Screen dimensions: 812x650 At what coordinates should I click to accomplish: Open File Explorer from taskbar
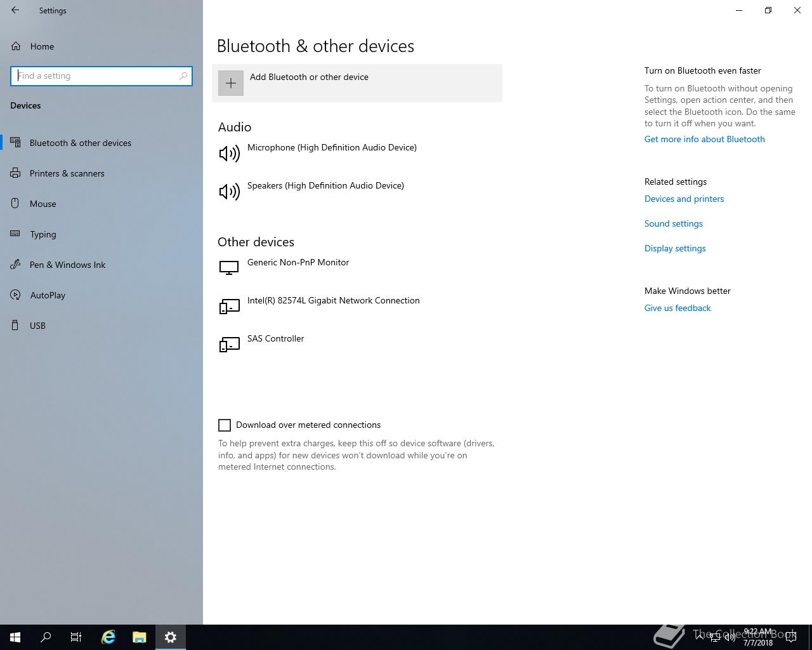[x=140, y=637]
